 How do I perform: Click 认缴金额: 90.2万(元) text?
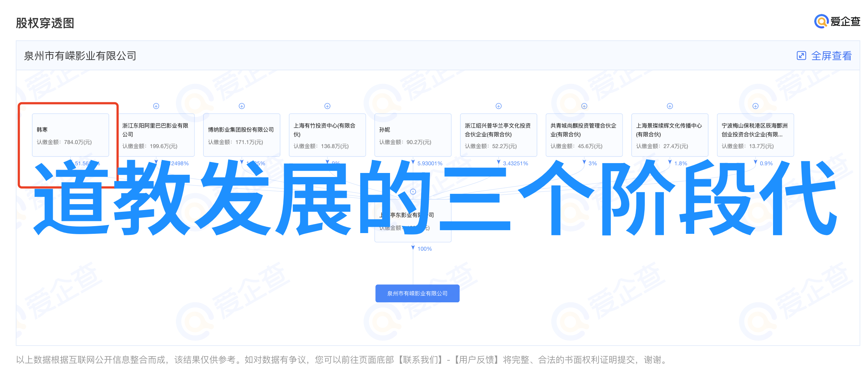point(405,142)
